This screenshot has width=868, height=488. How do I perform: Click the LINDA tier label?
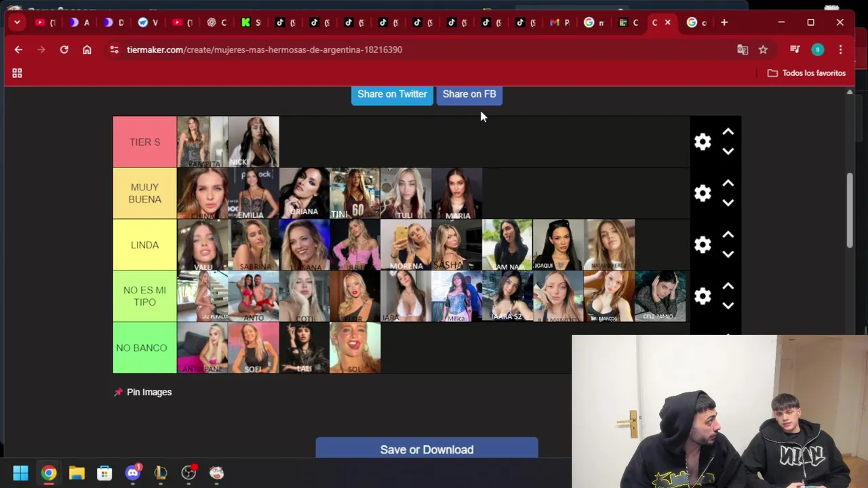[144, 245]
